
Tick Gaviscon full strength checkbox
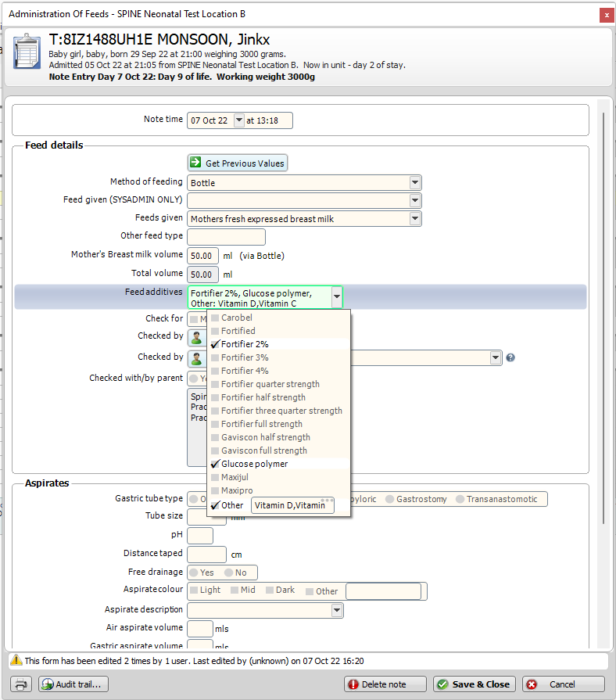point(215,451)
